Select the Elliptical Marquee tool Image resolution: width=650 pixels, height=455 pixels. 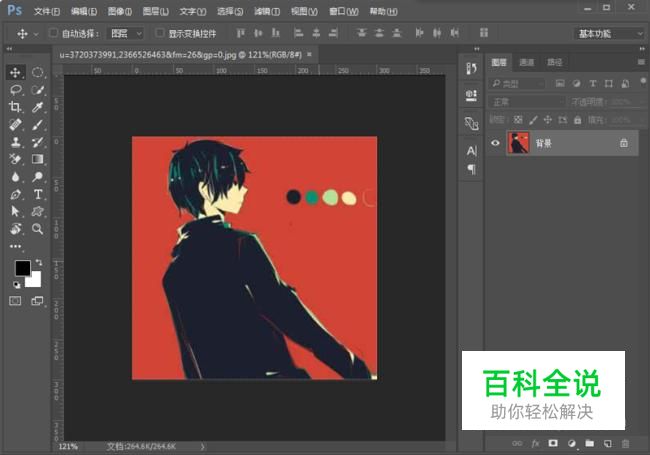(x=38, y=73)
